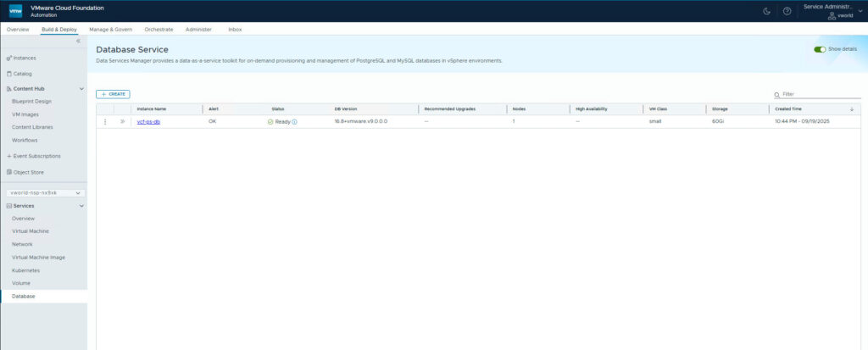Open the vcf-ps-db instance link

[x=148, y=122]
